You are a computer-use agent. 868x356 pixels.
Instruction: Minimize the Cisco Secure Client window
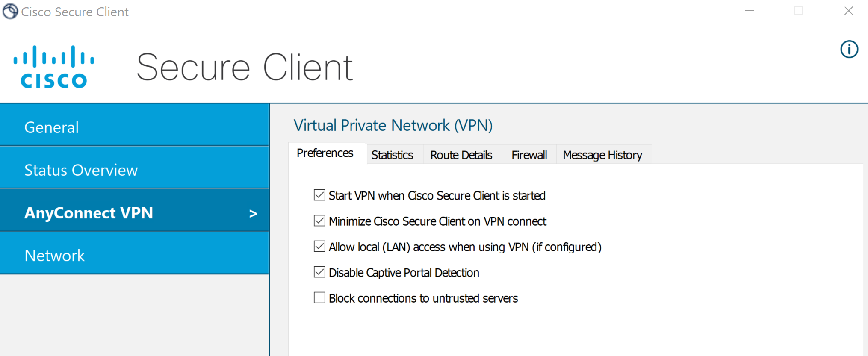click(x=750, y=11)
